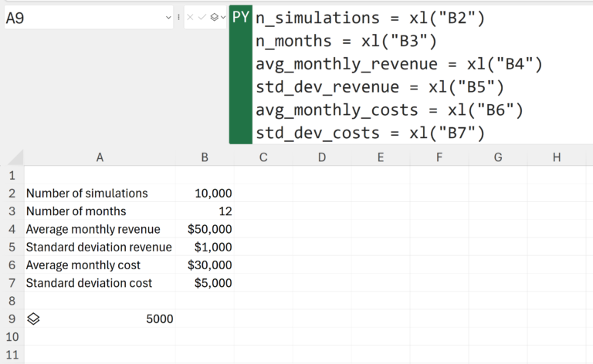Click the PY Python mode badge
This screenshot has height=364, width=593.
pyautogui.click(x=241, y=18)
